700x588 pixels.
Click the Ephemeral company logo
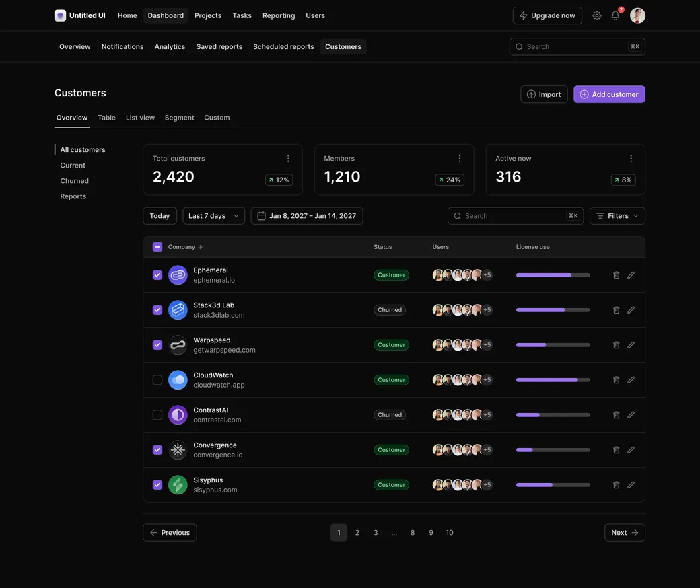pyautogui.click(x=178, y=274)
